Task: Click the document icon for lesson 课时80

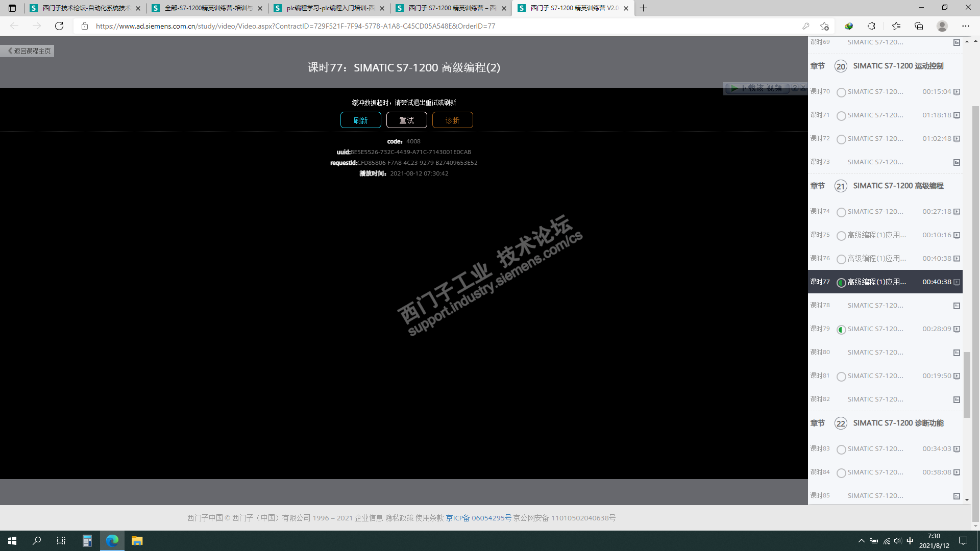Action: tap(957, 353)
